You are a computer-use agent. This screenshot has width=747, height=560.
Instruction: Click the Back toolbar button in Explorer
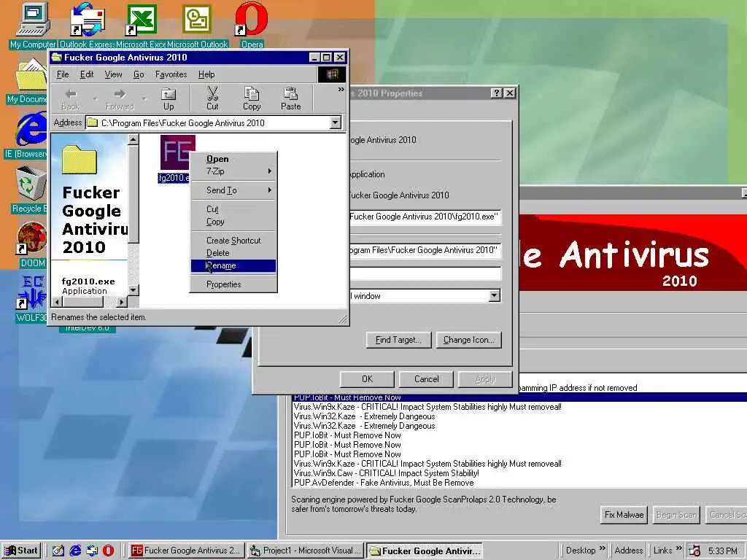[x=71, y=99]
